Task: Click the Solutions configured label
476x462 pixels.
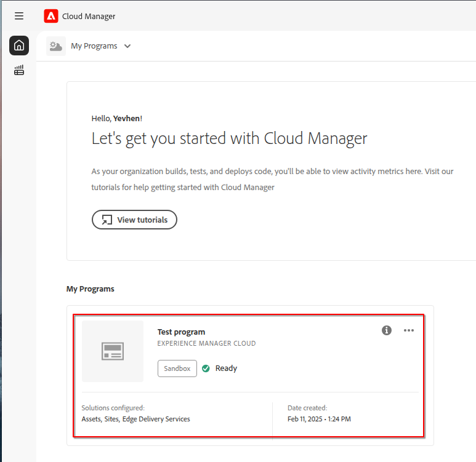Action: [x=113, y=408]
